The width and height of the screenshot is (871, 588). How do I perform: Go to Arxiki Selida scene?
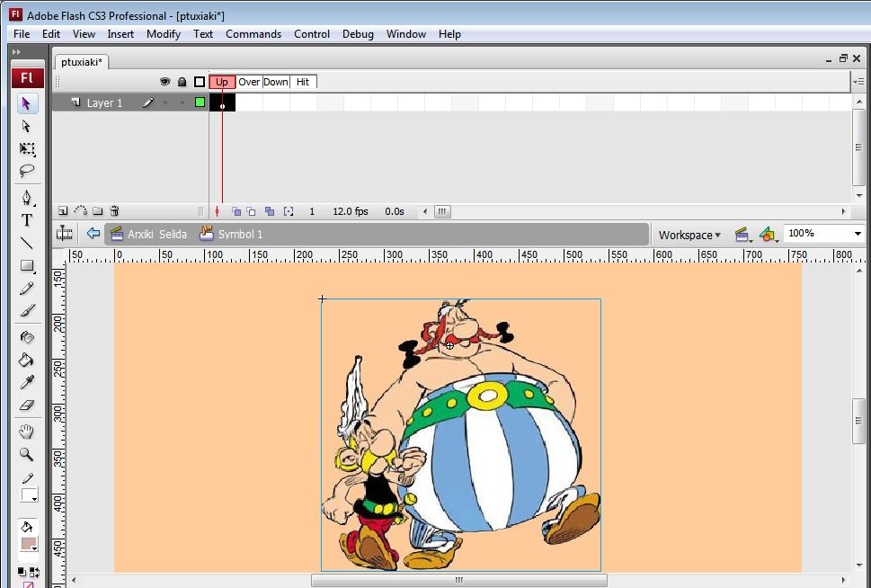(x=149, y=234)
